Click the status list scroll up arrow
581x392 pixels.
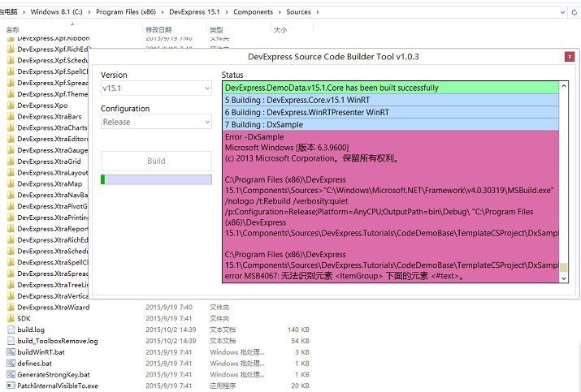coord(564,86)
